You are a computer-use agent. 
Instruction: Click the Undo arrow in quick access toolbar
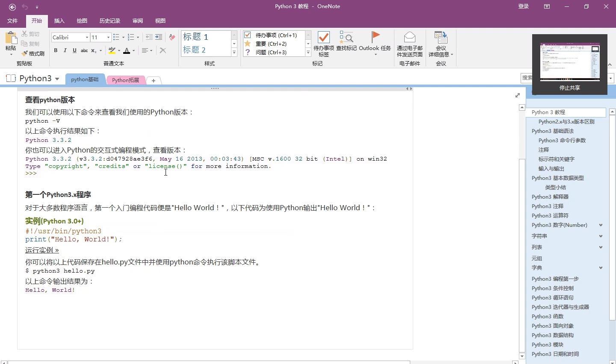point(25,7)
